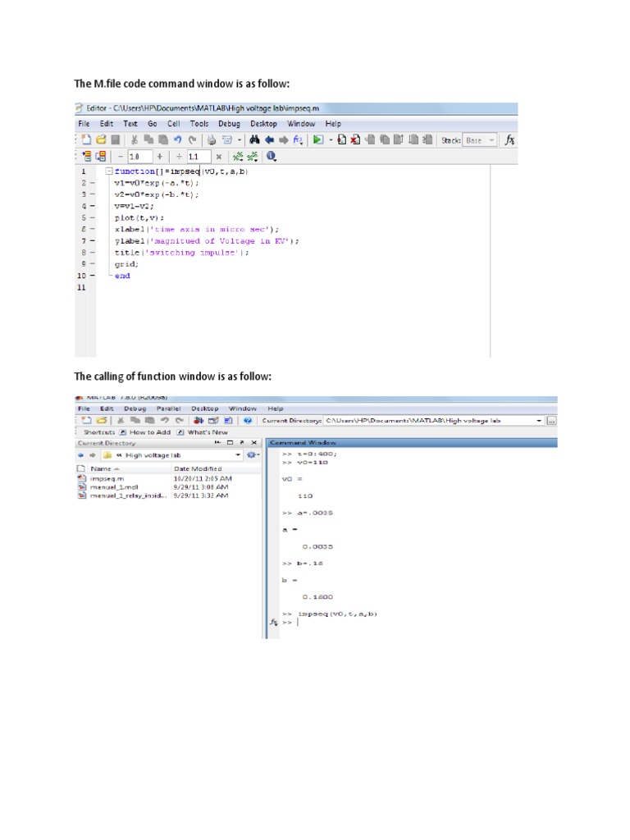Screen dimensions: 630x840
Task: Expand the Current Directory path dropdown
Action: 539,421
